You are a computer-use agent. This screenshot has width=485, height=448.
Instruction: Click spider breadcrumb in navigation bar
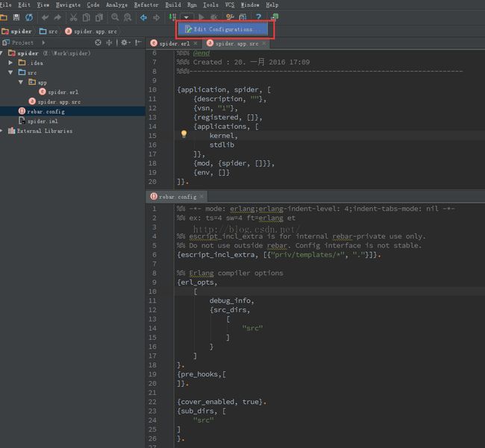16,31
